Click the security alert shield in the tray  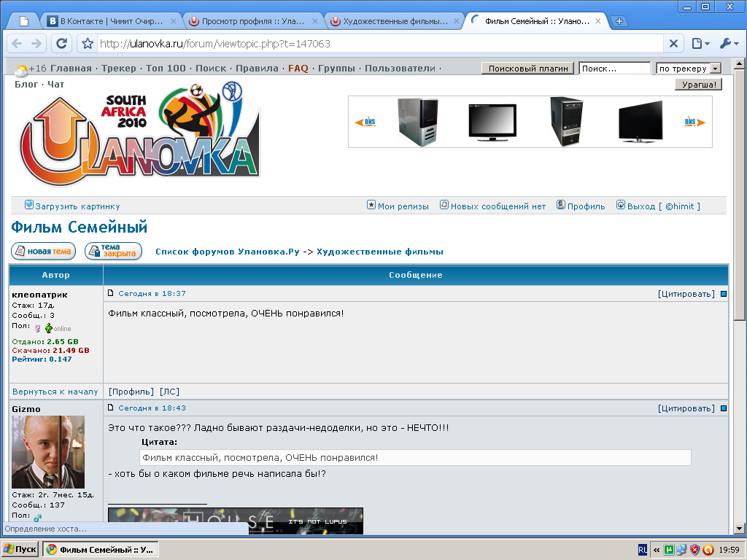[694, 549]
